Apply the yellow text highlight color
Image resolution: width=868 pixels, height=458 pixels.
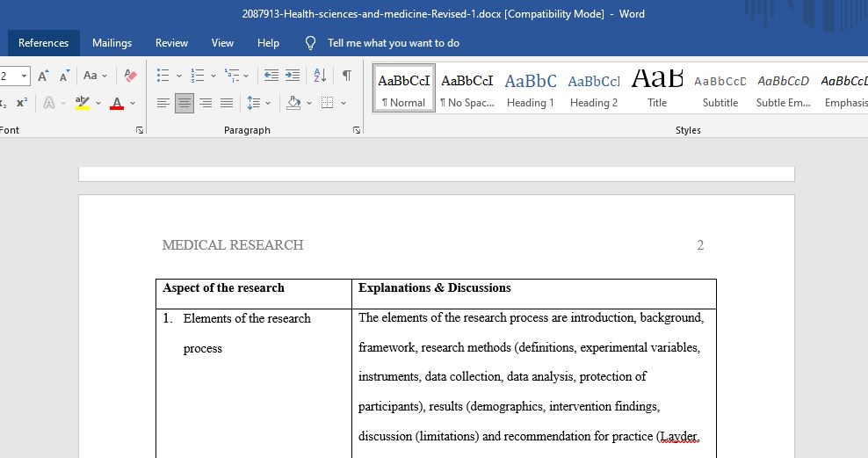coord(83,103)
